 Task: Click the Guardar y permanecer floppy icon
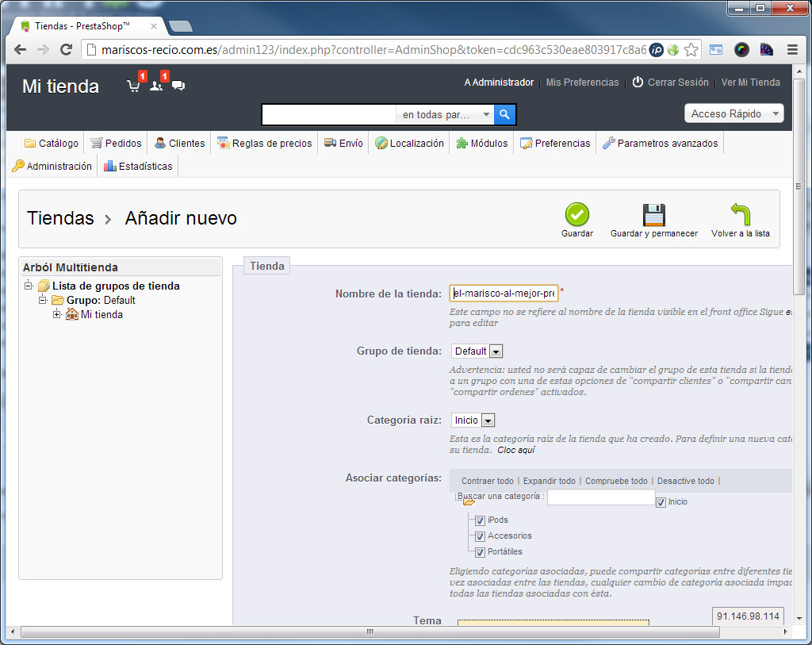pos(653,215)
